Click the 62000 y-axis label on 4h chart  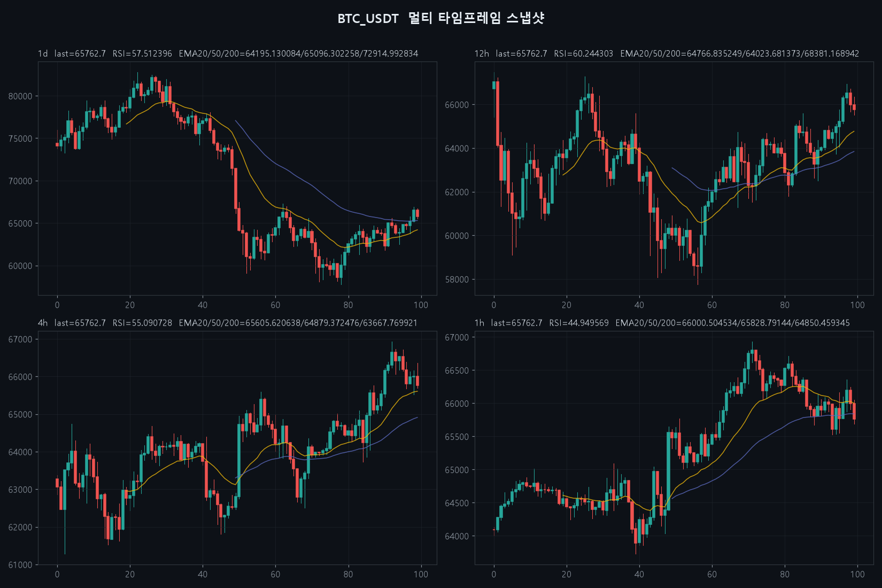[x=20, y=528]
